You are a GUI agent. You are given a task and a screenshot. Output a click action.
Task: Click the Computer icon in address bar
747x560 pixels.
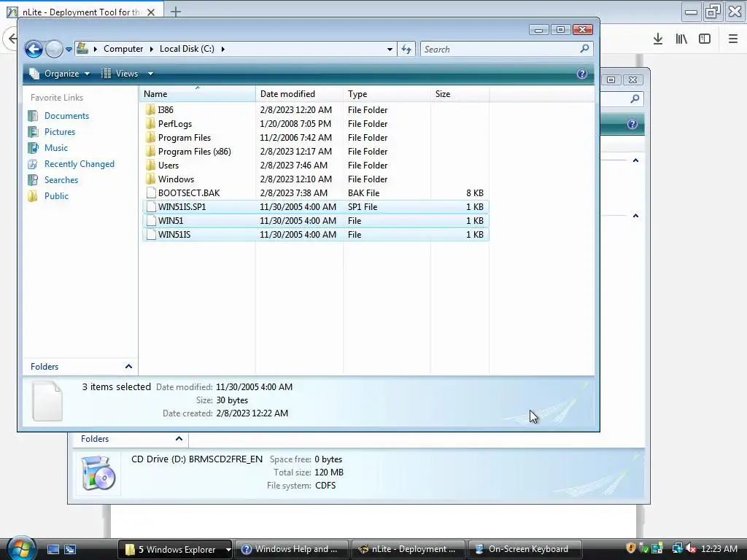tap(82, 49)
